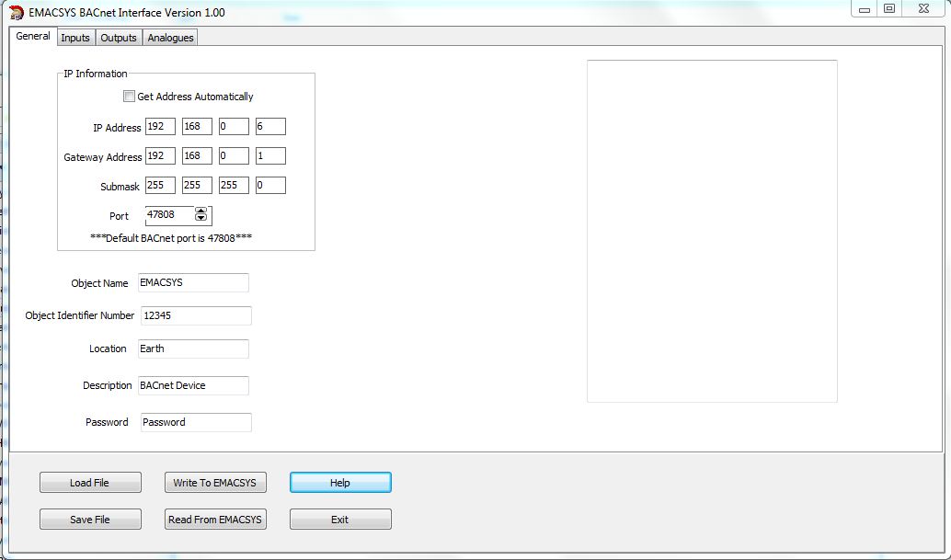Click the Location field containing Earth
Image resolution: width=951 pixels, height=560 pixels.
pos(193,349)
